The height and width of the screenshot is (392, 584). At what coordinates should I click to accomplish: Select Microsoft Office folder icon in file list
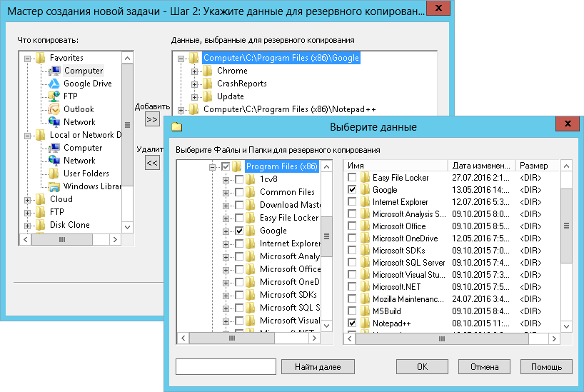pyautogui.click(x=366, y=226)
